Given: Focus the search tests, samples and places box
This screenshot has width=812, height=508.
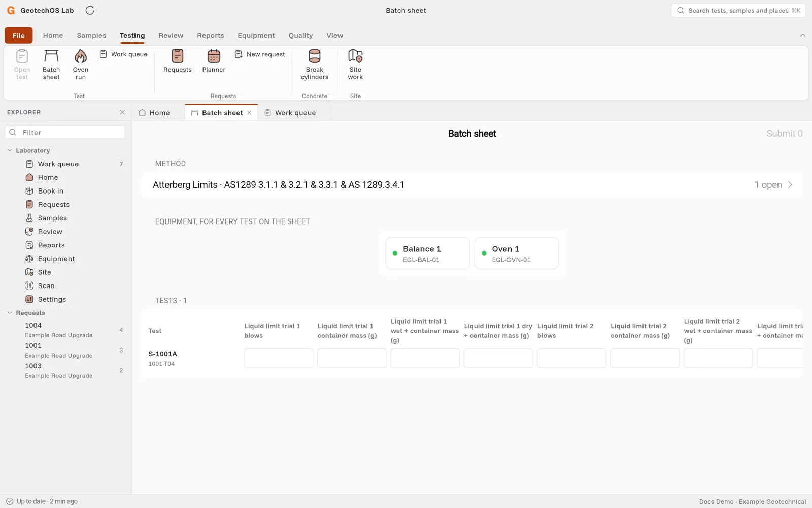Looking at the screenshot, I should pos(738,10).
